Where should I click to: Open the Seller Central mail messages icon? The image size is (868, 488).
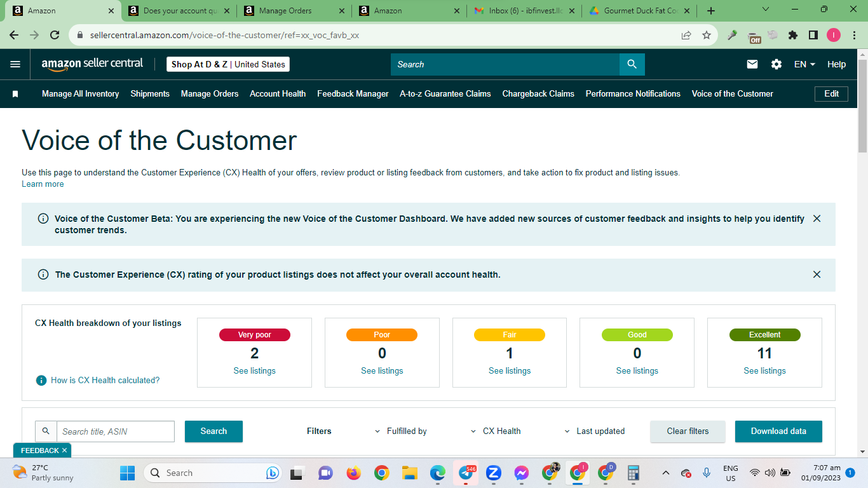coord(752,64)
